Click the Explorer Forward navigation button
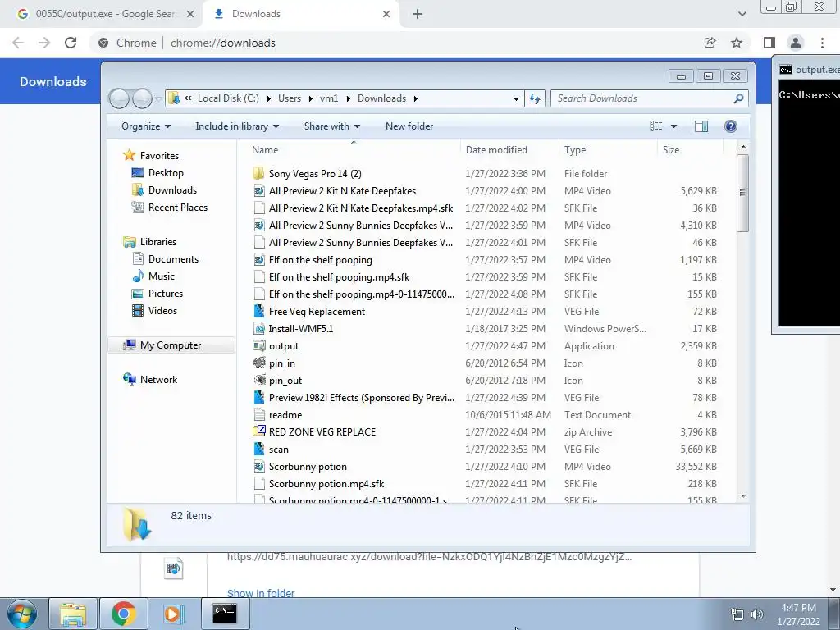The image size is (840, 630). [x=142, y=98]
